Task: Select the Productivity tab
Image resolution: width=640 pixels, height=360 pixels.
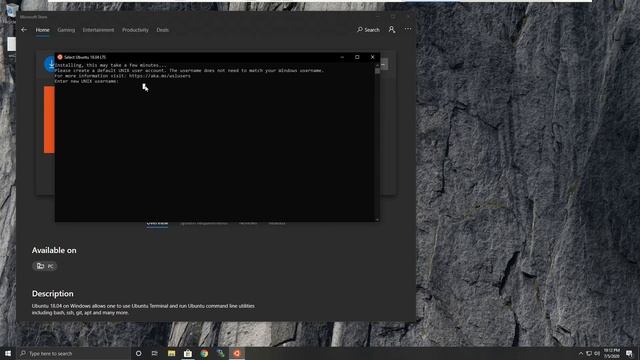Action: coord(135,30)
